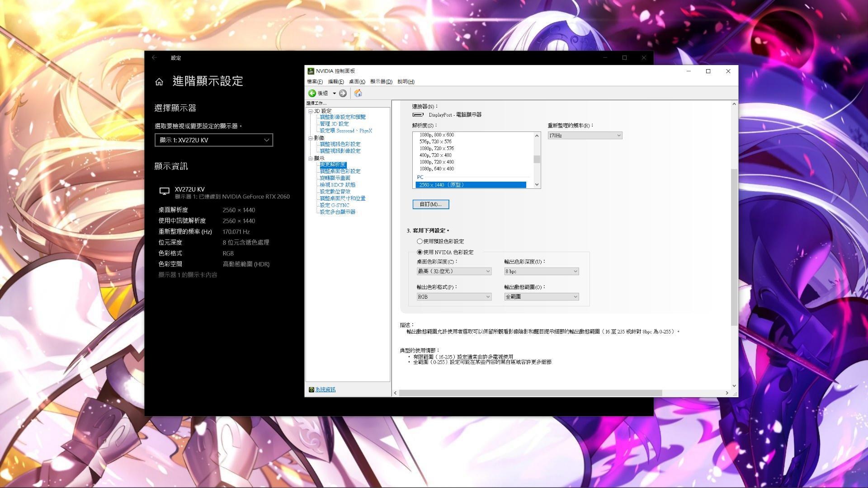Open 調整桌面尺寸和位置 task
Screen dimensions: 868x488
click(x=343, y=198)
